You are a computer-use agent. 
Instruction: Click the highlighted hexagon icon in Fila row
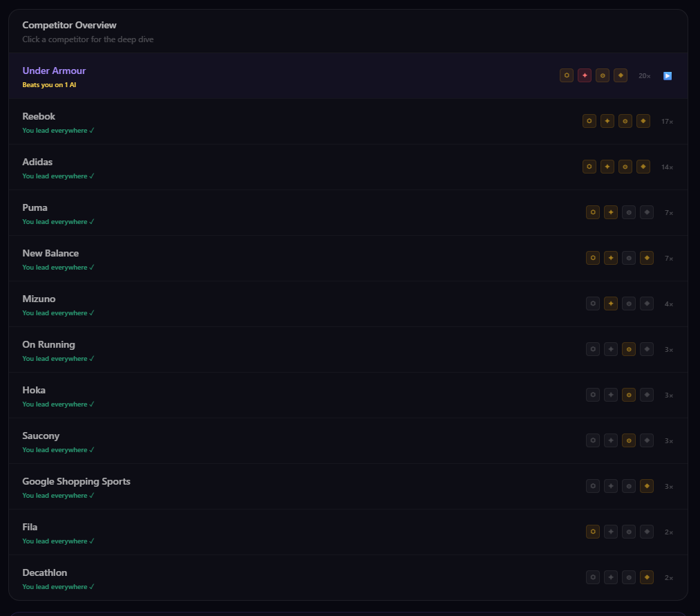pyautogui.click(x=593, y=532)
